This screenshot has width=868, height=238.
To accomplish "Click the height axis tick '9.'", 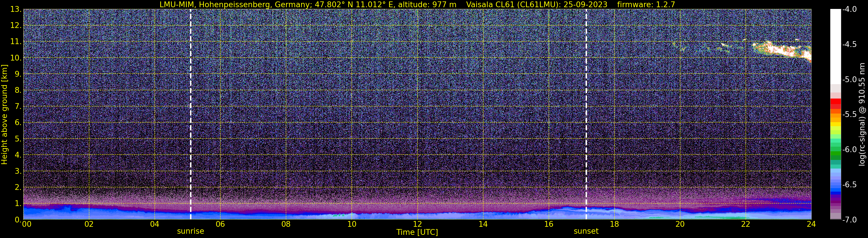I will click(x=18, y=74).
